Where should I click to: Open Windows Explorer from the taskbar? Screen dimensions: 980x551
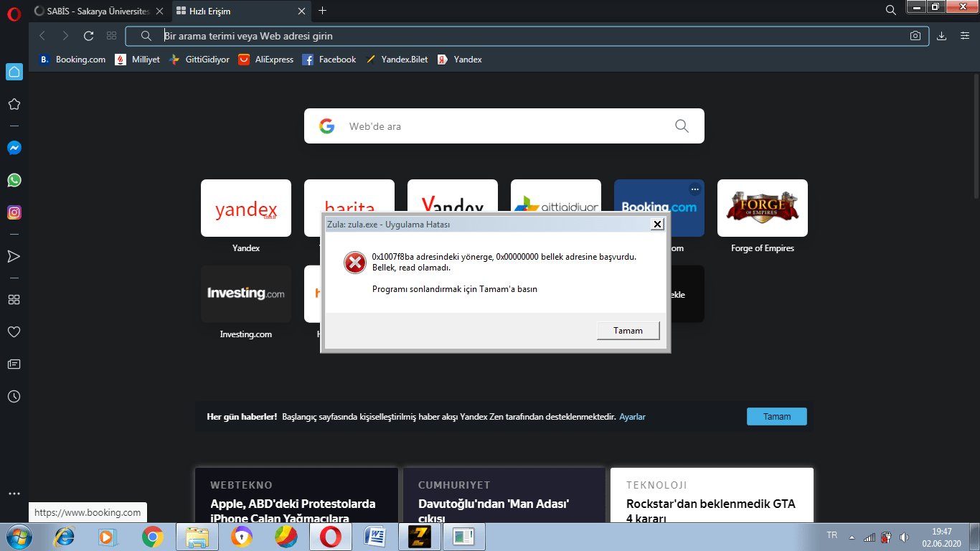click(197, 537)
